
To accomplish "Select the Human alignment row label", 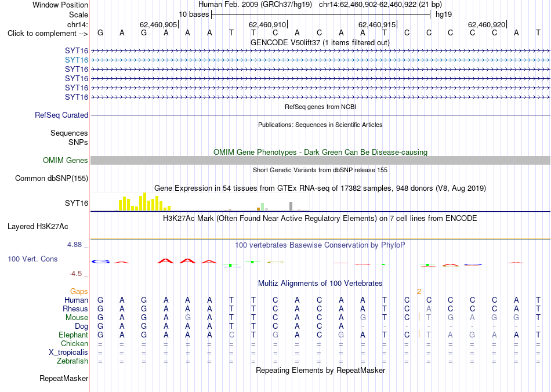I will coord(76,300).
